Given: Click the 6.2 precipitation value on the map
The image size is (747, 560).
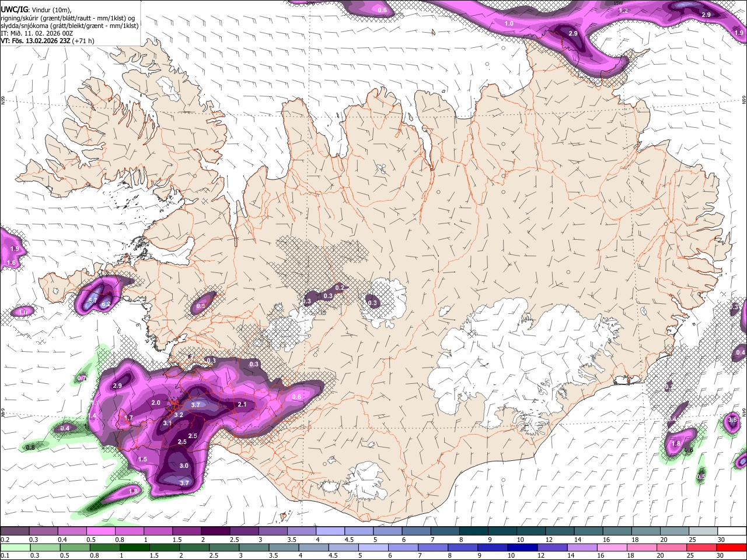Looking at the screenshot, I should (106, 304).
